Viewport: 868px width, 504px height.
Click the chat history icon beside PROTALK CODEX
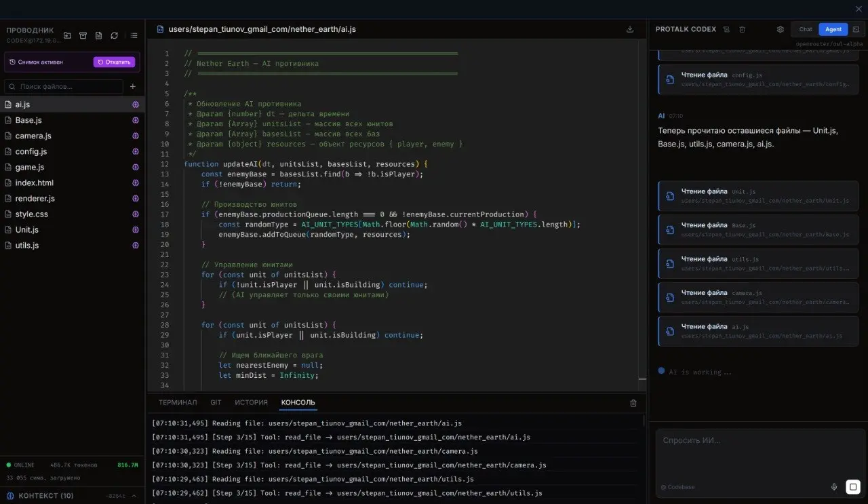[x=726, y=29]
